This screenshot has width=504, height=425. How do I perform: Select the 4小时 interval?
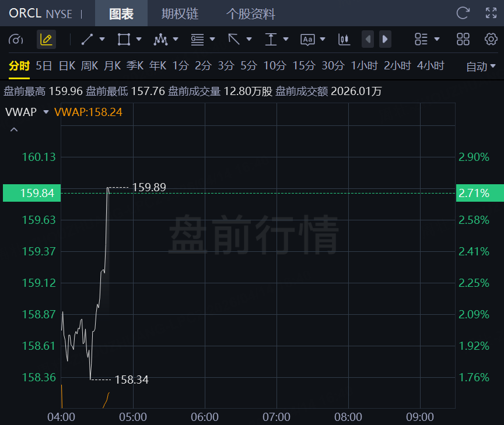(x=430, y=65)
